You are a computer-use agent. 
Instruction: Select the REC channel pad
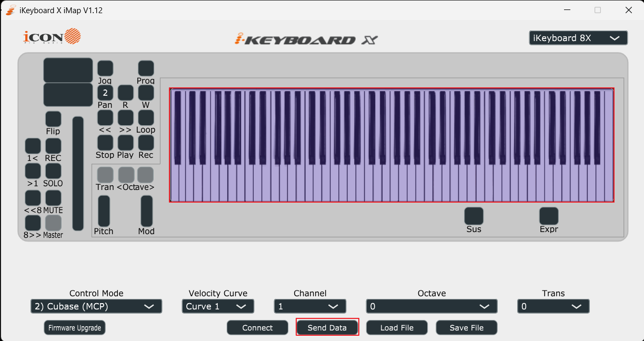coord(53,146)
